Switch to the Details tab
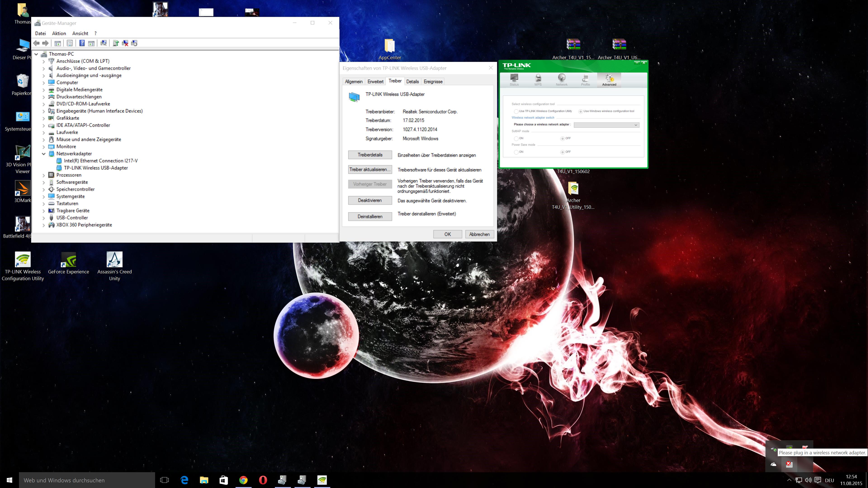868x488 pixels. pyautogui.click(x=412, y=82)
